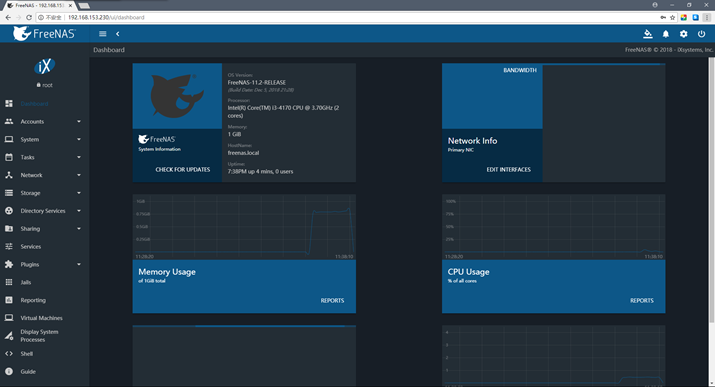Collapse sidebar with the left chevron
Screen dimensions: 715x387
[x=118, y=34]
